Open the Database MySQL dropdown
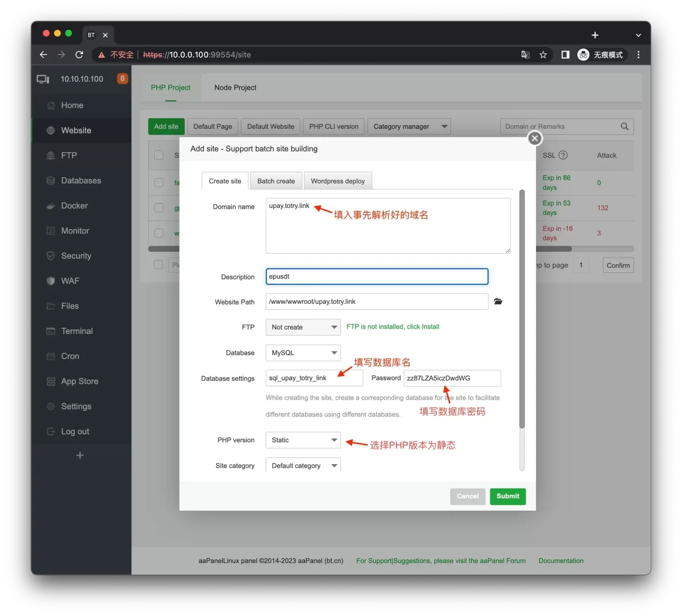Viewport: 682px width, 616px height. 303,353
